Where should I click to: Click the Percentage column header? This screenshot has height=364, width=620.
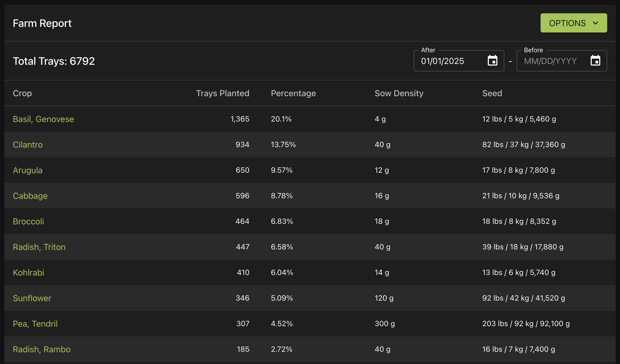pyautogui.click(x=293, y=93)
